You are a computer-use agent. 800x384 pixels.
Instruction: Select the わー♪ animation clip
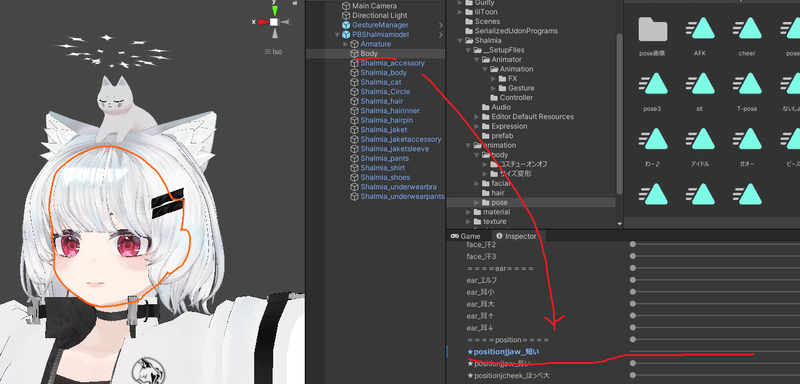pyautogui.click(x=653, y=140)
